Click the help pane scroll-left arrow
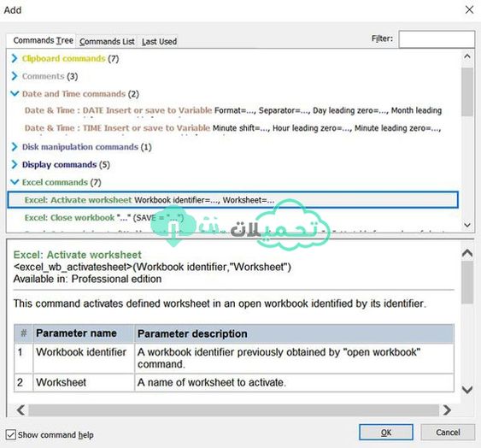Image resolution: width=481 pixels, height=448 pixels. tap(21, 410)
